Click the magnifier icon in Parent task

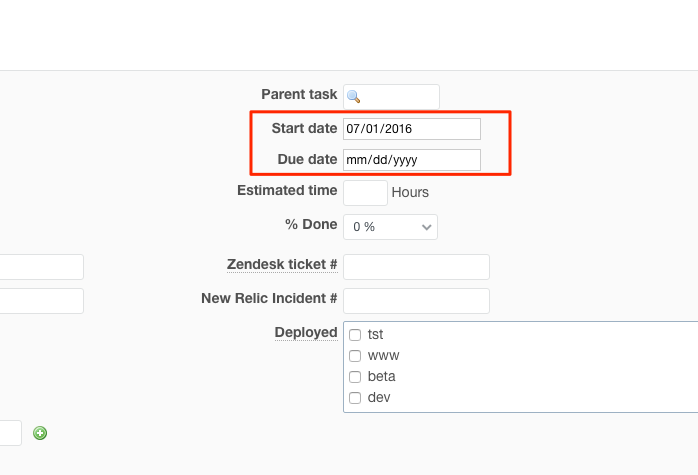tap(353, 97)
